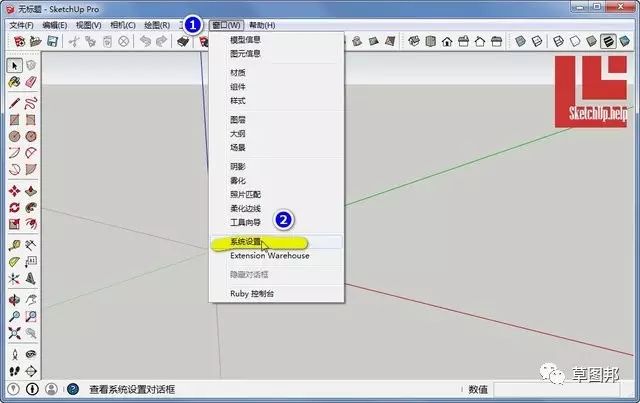Open Extension Warehouse menu entry
Viewport: 640px width, 403px height.
click(x=270, y=256)
